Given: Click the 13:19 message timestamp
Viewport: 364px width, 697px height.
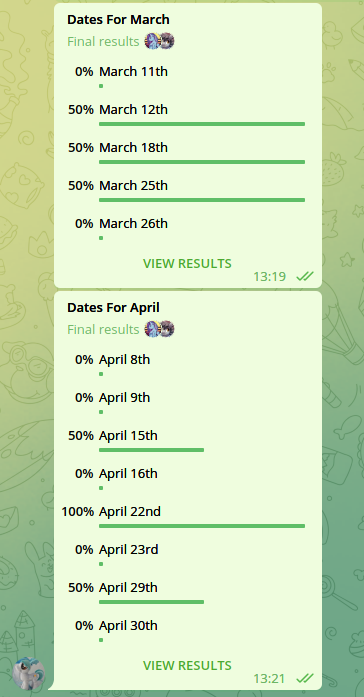Looking at the screenshot, I should point(269,276).
